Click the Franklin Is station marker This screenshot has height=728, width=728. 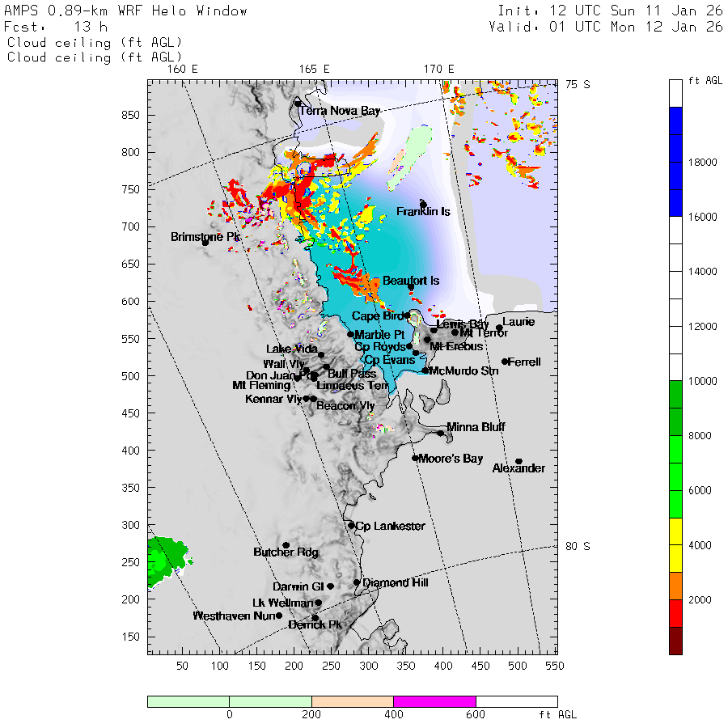[423, 205]
